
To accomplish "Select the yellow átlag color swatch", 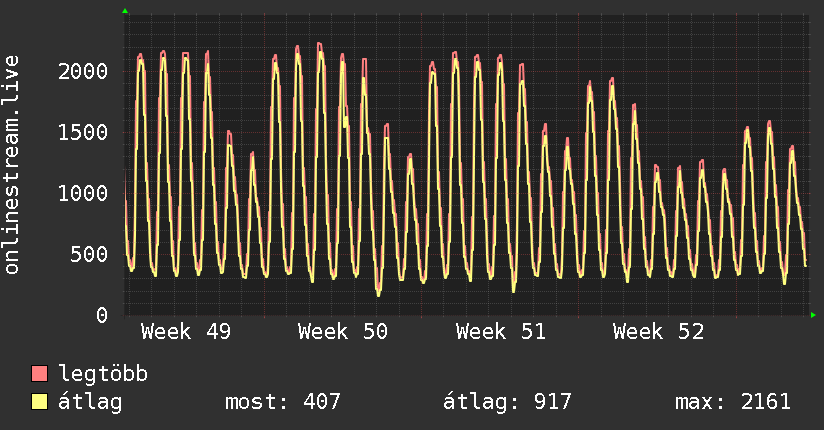I will pyautogui.click(x=40, y=402).
